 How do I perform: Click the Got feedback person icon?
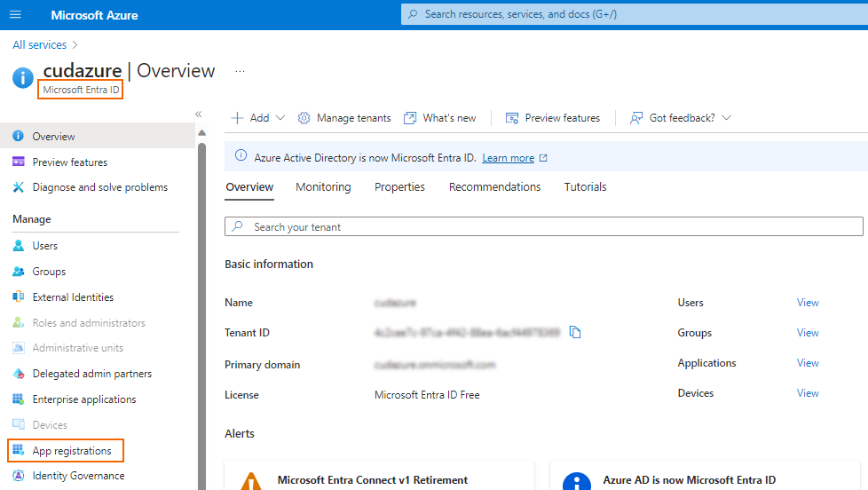click(x=636, y=118)
